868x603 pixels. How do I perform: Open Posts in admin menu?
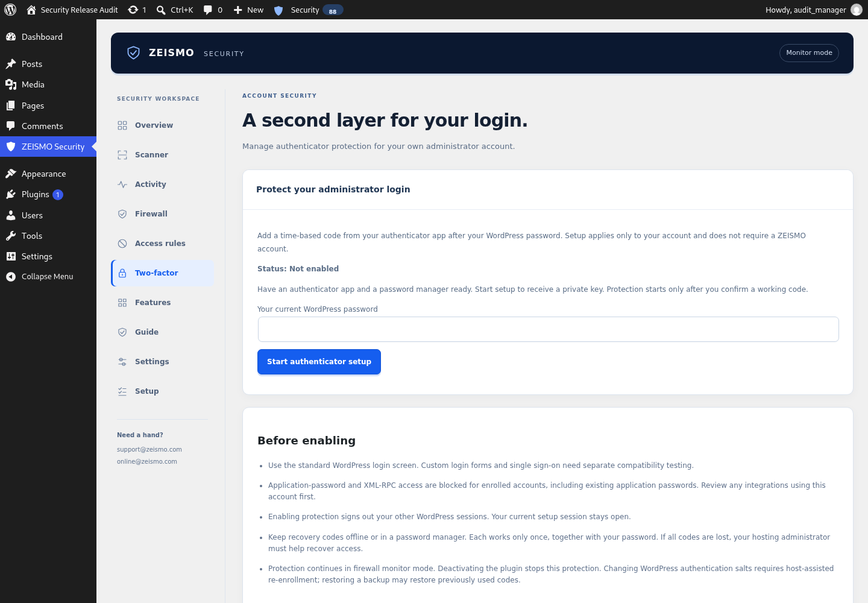pyautogui.click(x=48, y=64)
